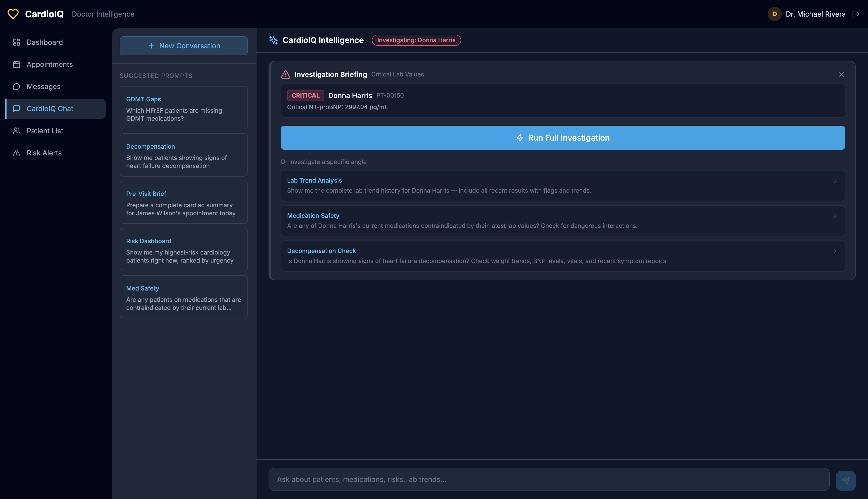Select the GDMT Gaps suggested prompt
This screenshot has height=499, width=868.
click(184, 108)
